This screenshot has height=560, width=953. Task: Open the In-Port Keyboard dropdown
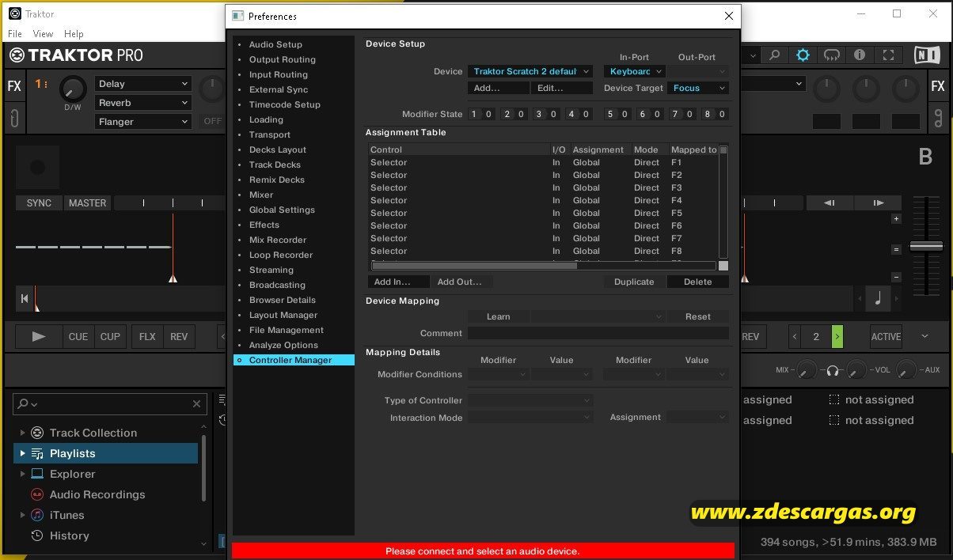pos(634,71)
